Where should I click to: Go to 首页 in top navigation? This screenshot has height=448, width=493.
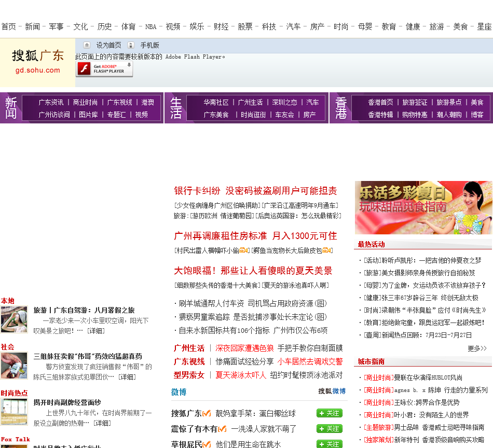pyautogui.click(x=8, y=27)
